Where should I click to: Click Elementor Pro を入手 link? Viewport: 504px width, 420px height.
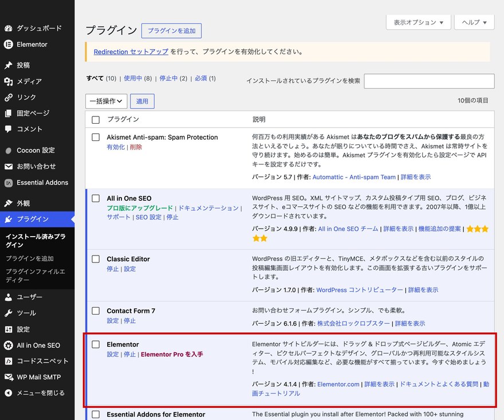tap(172, 355)
